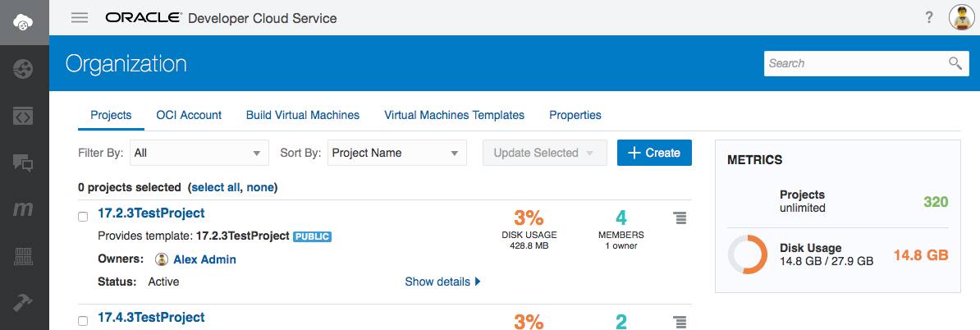Image resolution: width=980 pixels, height=330 pixels.
Task: Open the Update Selected dropdown
Action: click(x=544, y=153)
